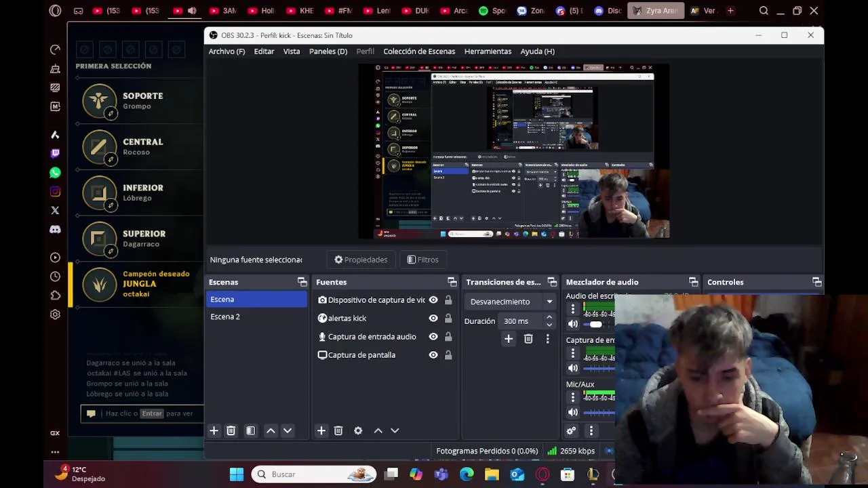The width and height of the screenshot is (868, 488).
Task: Open Discord in the Opera GX sidebar
Action: pos(55,229)
